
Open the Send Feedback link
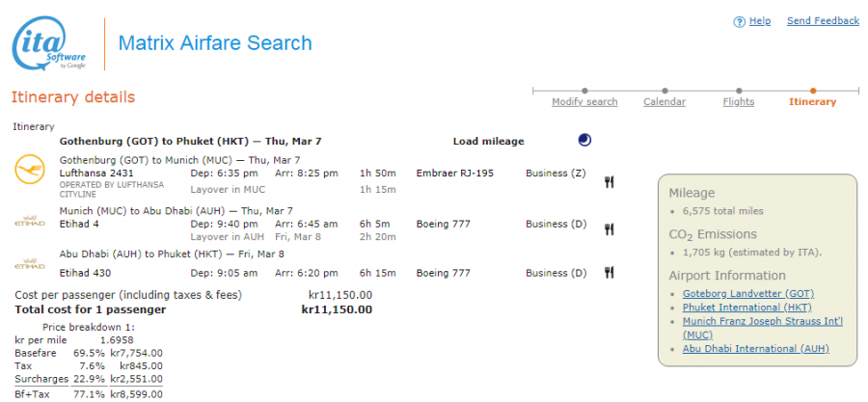823,21
